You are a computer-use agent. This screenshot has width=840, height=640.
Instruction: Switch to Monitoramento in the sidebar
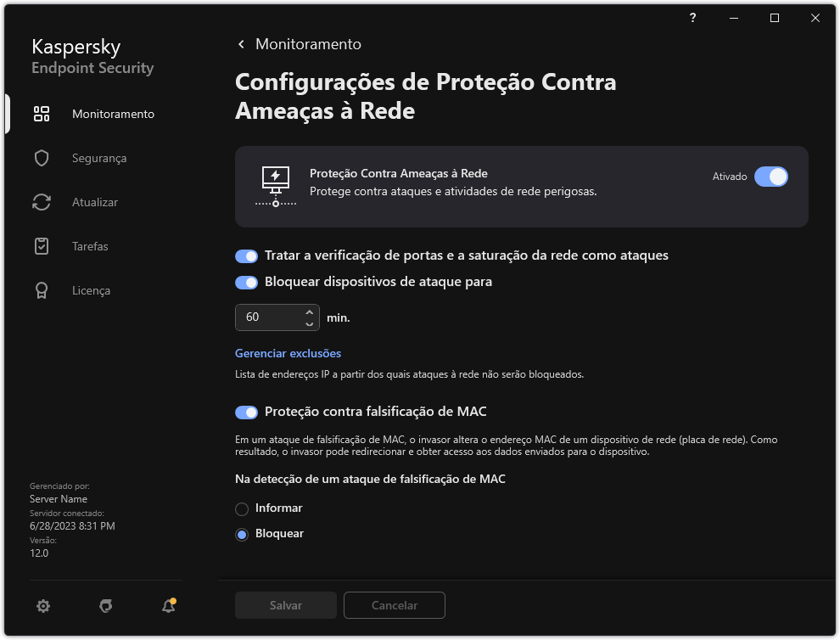113,113
